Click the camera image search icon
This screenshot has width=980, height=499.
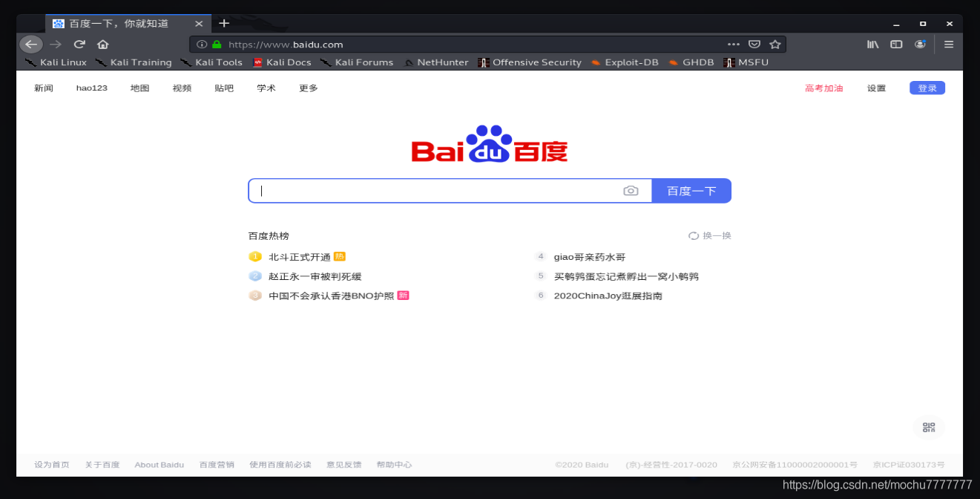(631, 191)
